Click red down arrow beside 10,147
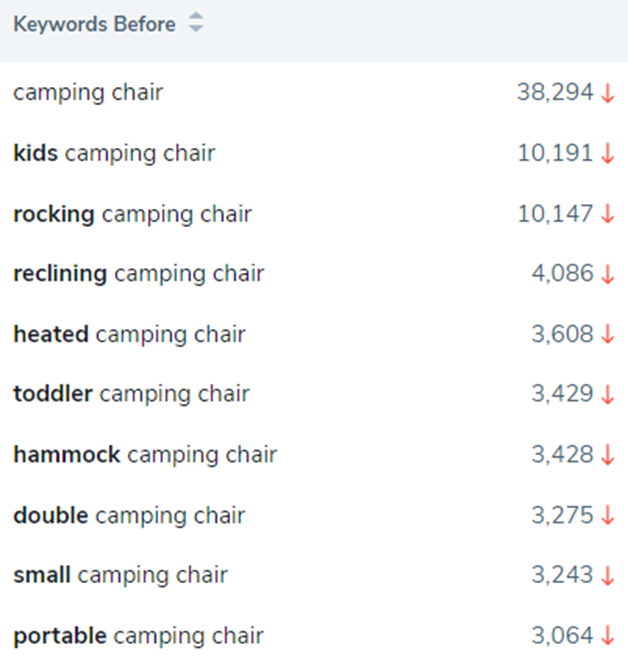 click(x=608, y=214)
